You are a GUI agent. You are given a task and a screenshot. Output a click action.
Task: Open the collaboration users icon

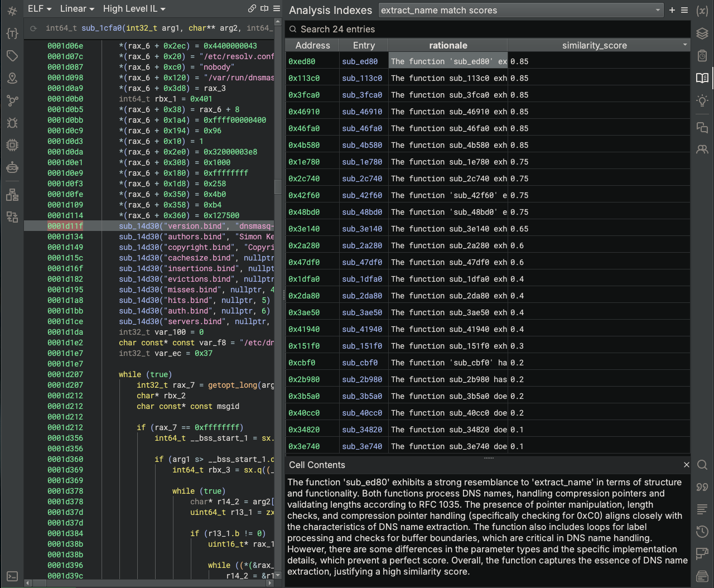(702, 150)
